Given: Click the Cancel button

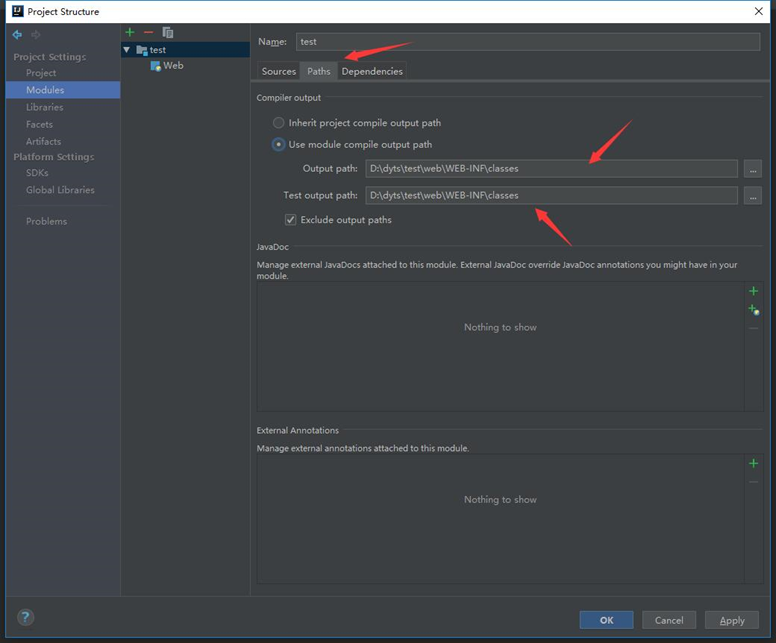Looking at the screenshot, I should [669, 620].
